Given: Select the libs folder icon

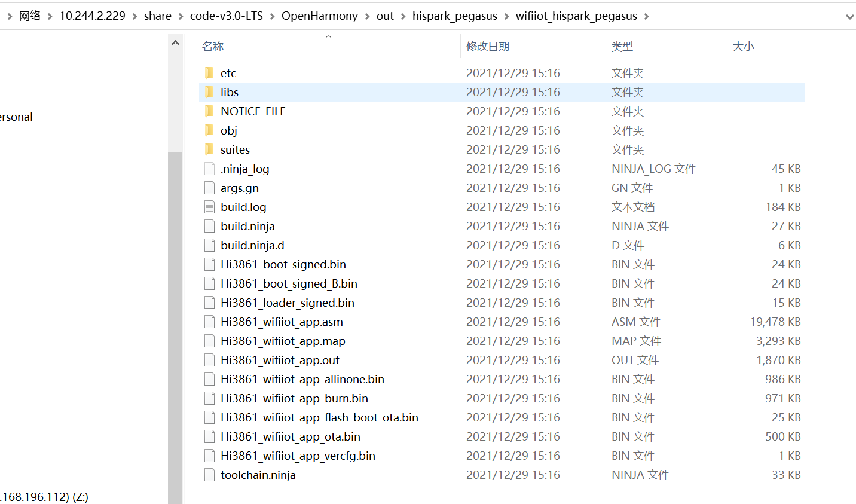Looking at the screenshot, I should coord(209,92).
